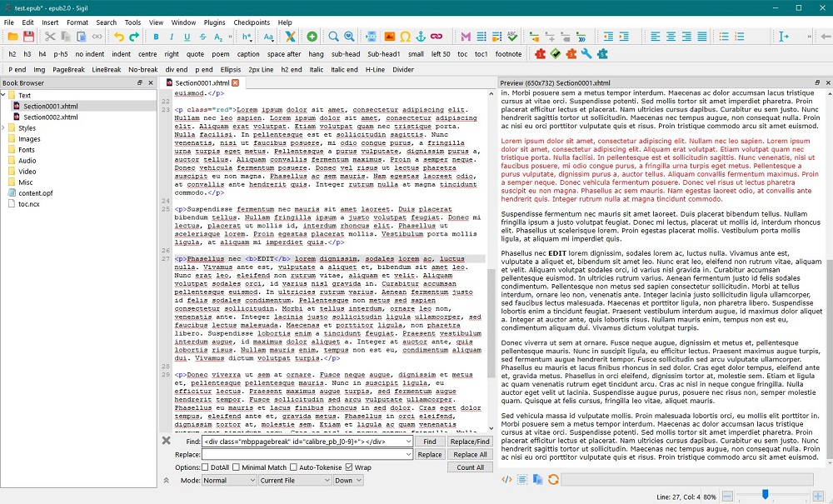Viewport: 833px width, 504px height.
Task: Click the Open folder toolbar icon
Action: coord(12,37)
